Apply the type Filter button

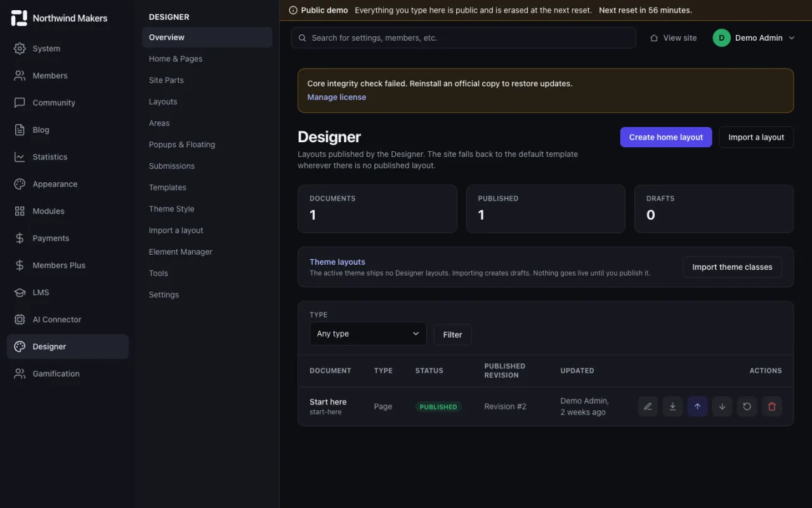coord(452,335)
